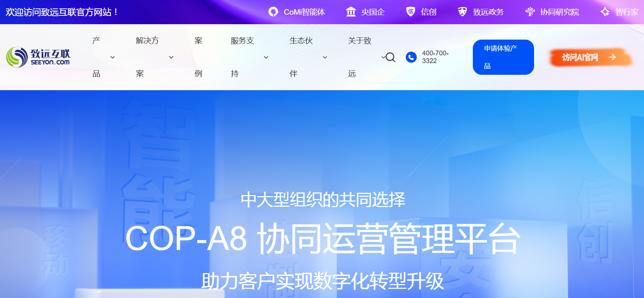The image size is (644, 298).
Task: Open search with the magnifier icon
Action: pos(390,57)
